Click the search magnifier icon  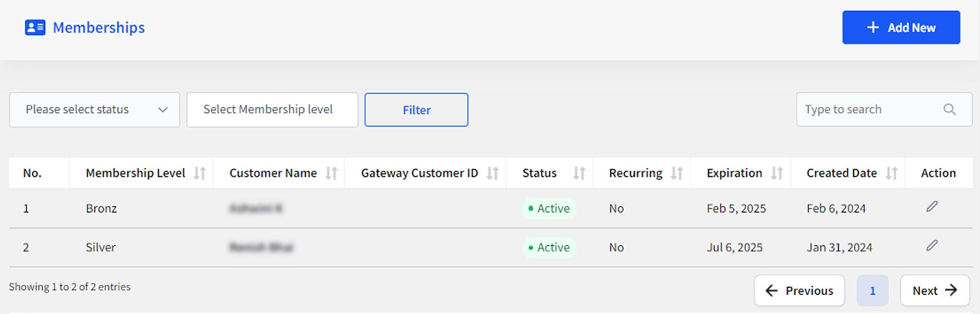click(949, 109)
